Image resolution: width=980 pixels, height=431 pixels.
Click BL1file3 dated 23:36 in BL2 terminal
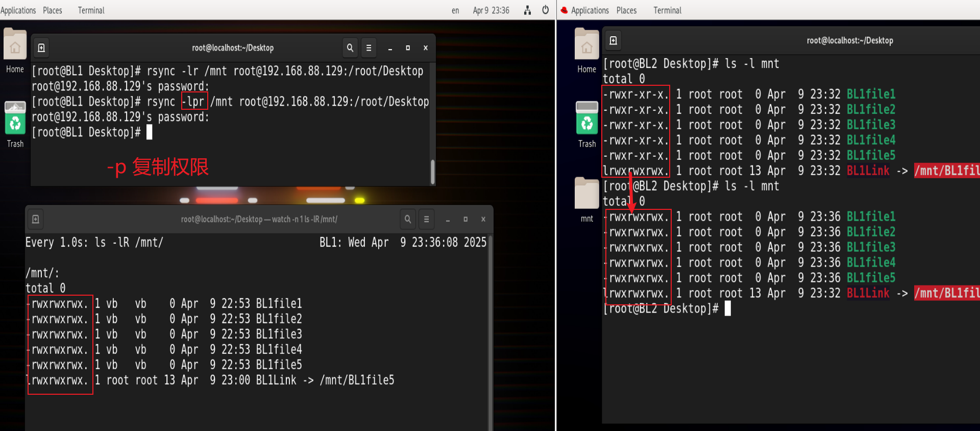click(x=871, y=247)
